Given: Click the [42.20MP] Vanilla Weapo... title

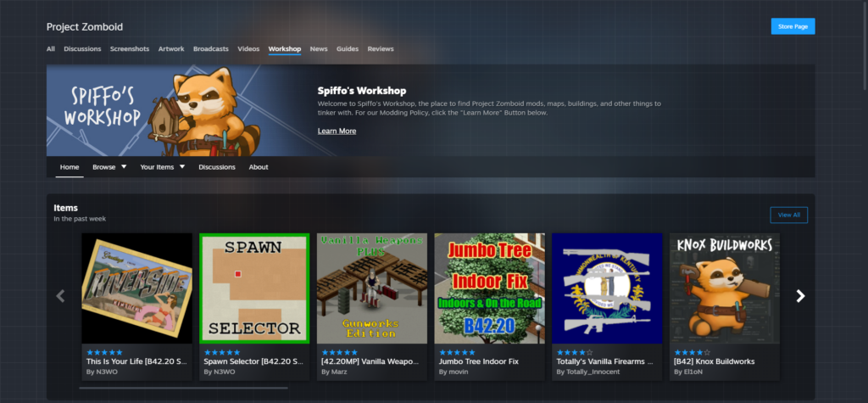Looking at the screenshot, I should [x=370, y=361].
